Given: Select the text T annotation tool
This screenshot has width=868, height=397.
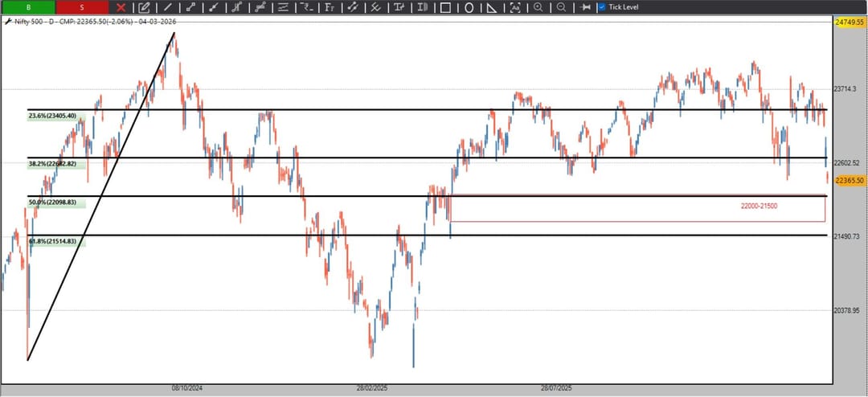Looking at the screenshot, I should (x=399, y=7).
